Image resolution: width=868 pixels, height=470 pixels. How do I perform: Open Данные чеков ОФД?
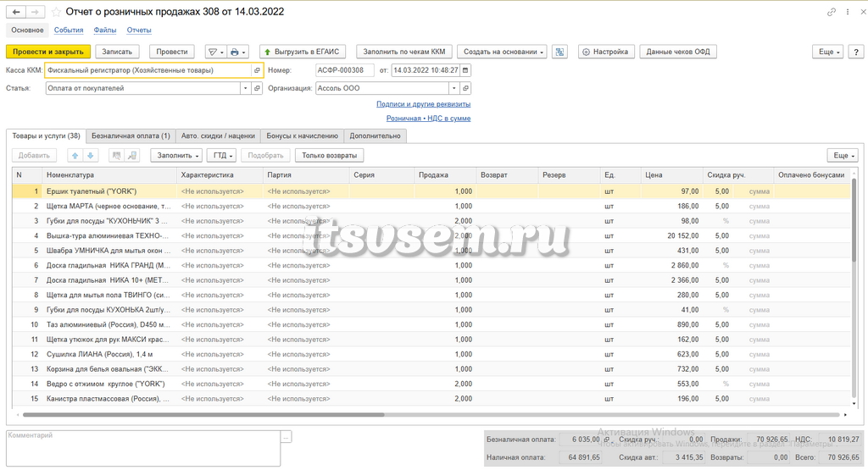pyautogui.click(x=678, y=52)
